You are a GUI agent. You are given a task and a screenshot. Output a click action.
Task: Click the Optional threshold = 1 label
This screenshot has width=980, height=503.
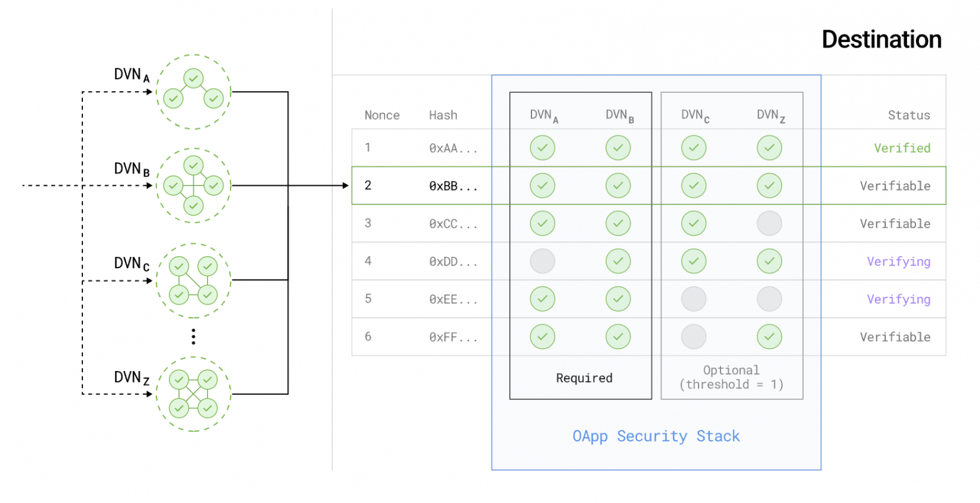pos(731,377)
